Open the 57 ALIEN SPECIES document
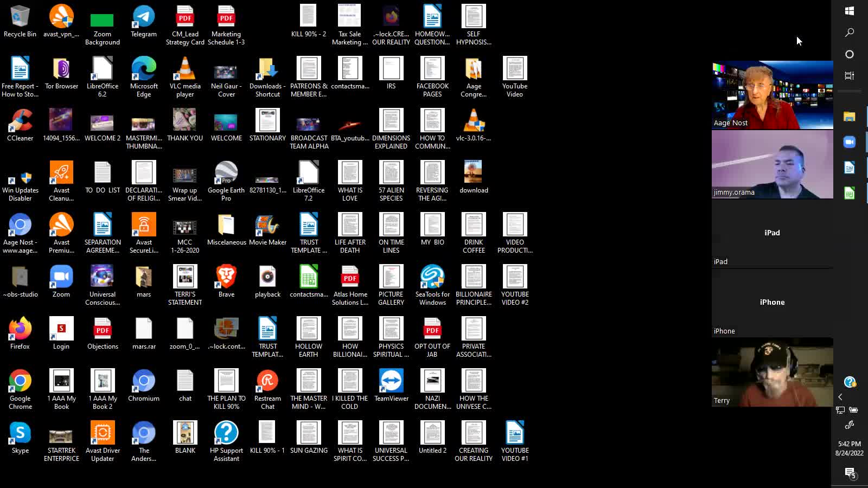This screenshot has width=868, height=488. [x=391, y=182]
